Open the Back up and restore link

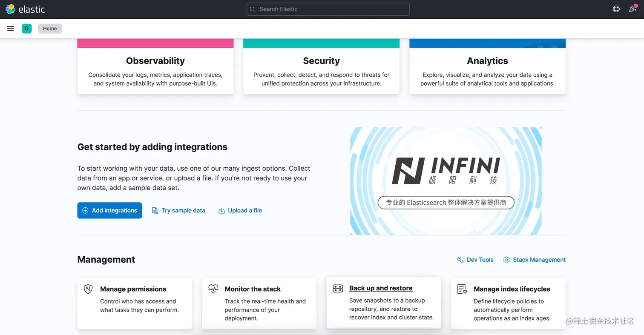click(x=380, y=288)
